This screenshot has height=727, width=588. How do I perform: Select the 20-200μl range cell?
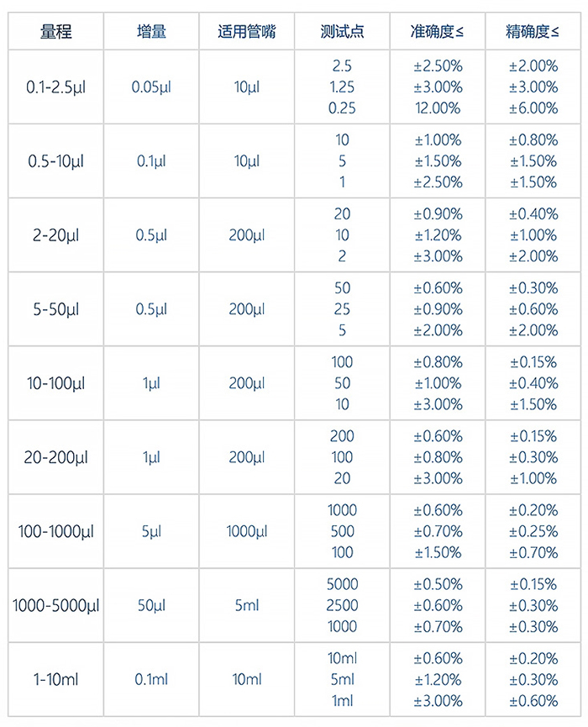[x=55, y=457]
